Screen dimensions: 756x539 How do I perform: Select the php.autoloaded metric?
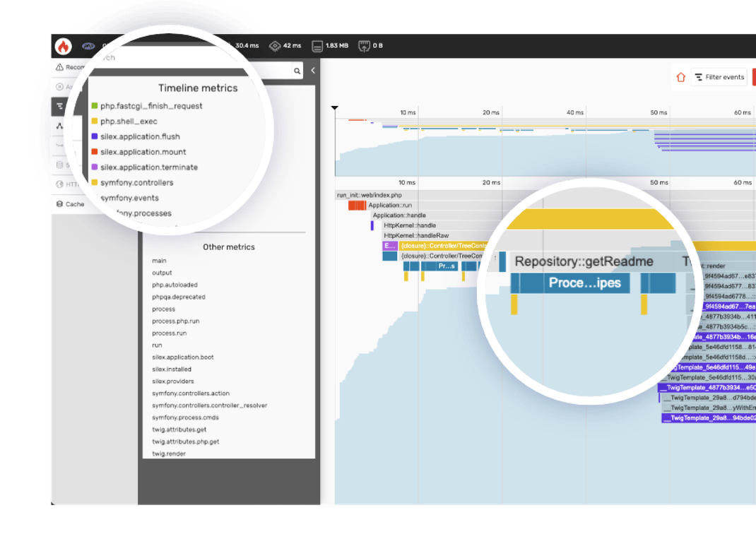click(175, 285)
